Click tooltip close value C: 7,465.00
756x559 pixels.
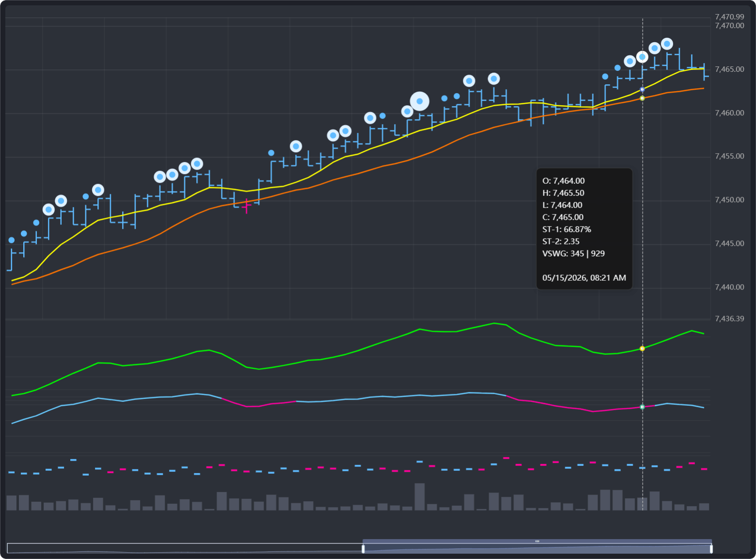[x=563, y=217]
